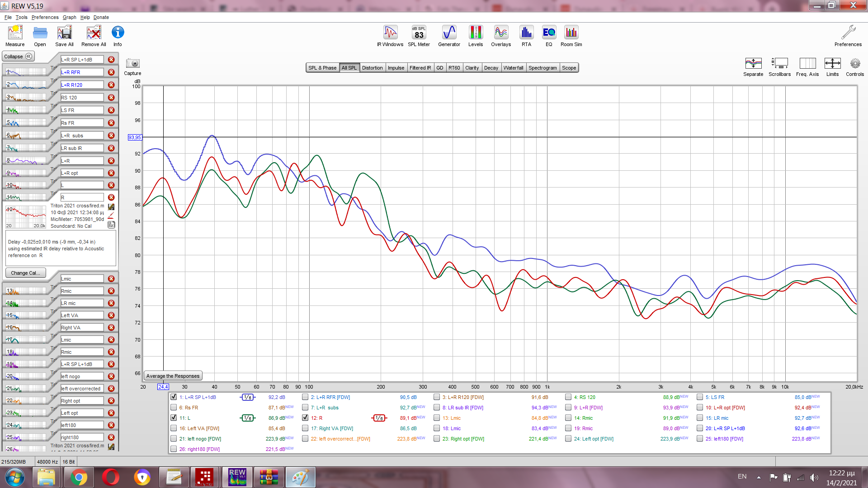Open the Help menu
The image size is (868, 488).
pos(85,17)
